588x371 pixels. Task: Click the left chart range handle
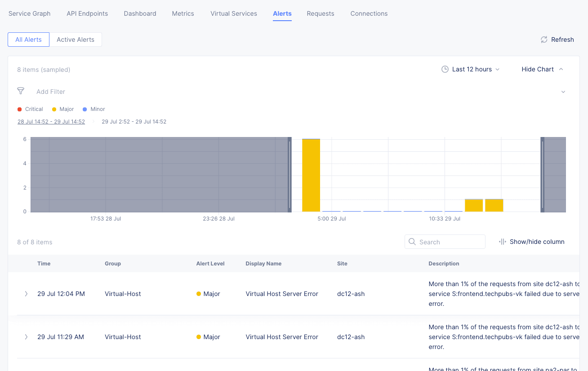[290, 174]
